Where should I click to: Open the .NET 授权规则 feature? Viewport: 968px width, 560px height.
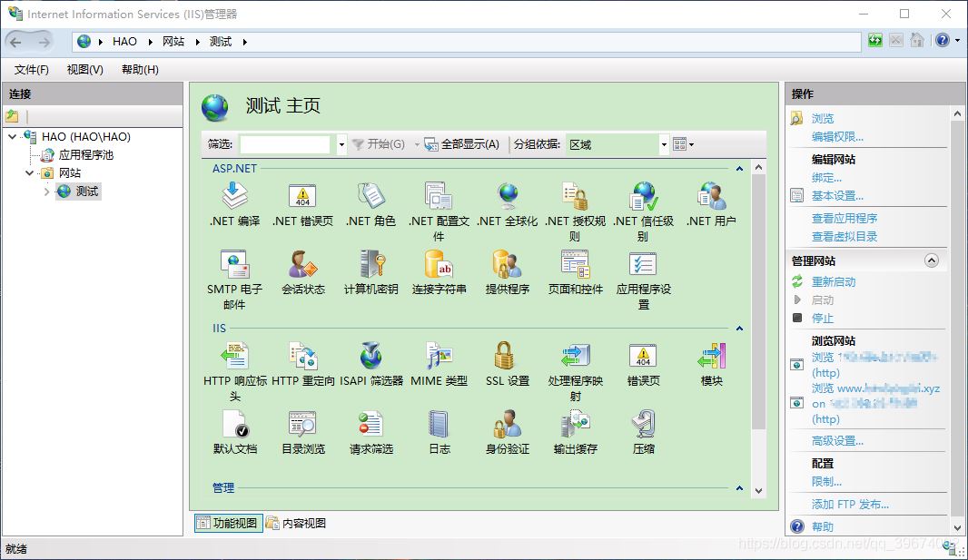[576, 211]
